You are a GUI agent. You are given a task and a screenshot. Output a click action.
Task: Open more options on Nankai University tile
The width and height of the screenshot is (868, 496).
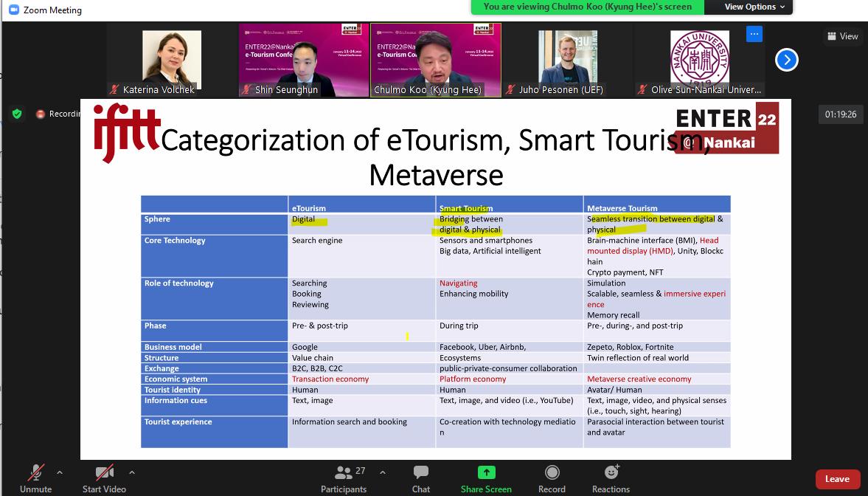click(x=754, y=34)
